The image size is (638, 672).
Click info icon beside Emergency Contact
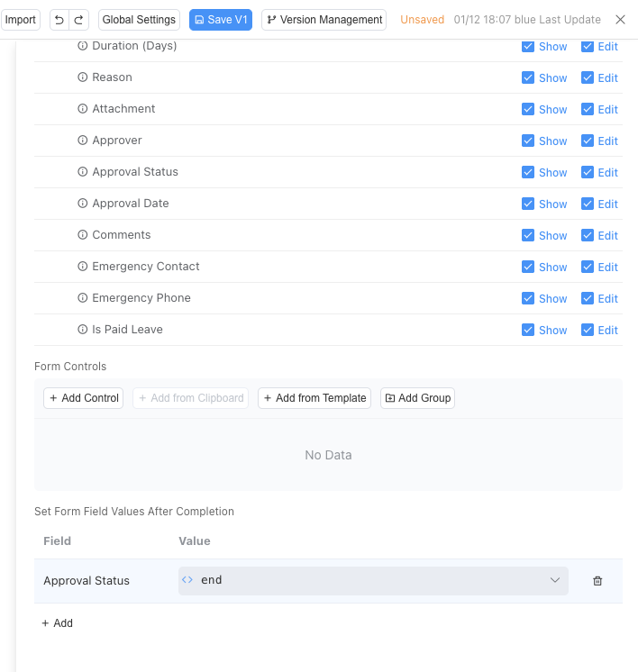[x=83, y=267]
